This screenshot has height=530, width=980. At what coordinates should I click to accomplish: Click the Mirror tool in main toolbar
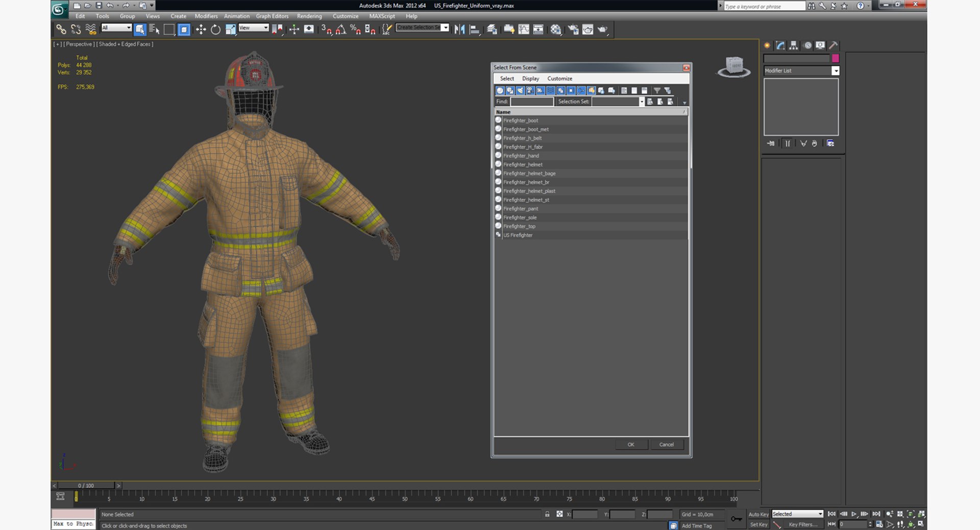coord(459,30)
